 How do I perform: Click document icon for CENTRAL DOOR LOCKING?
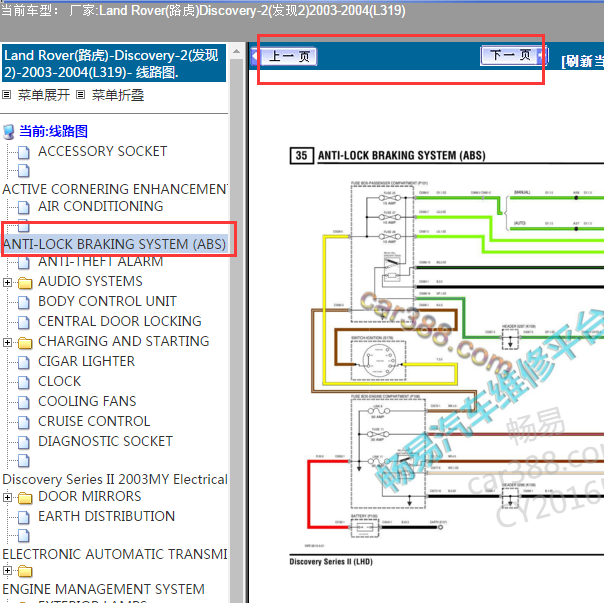point(23,322)
